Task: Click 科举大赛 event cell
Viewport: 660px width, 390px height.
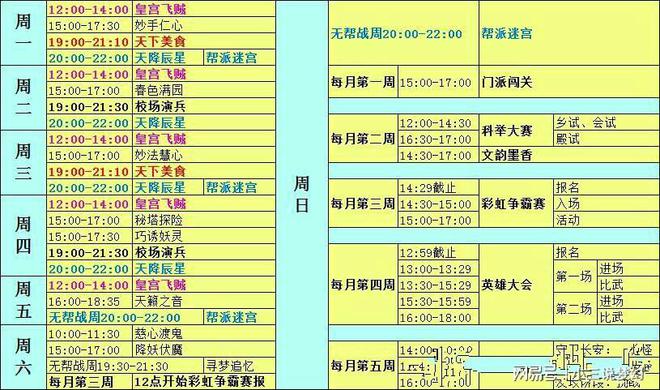Action: point(516,130)
